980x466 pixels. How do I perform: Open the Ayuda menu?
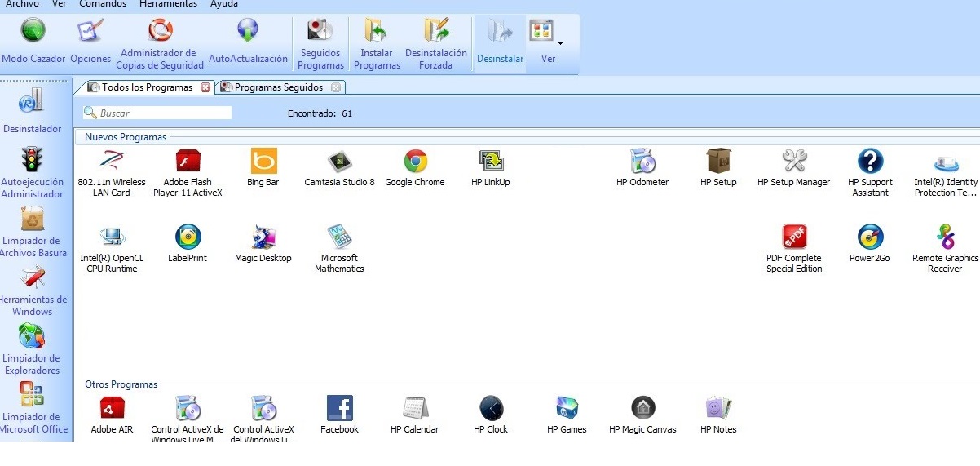[224, 4]
